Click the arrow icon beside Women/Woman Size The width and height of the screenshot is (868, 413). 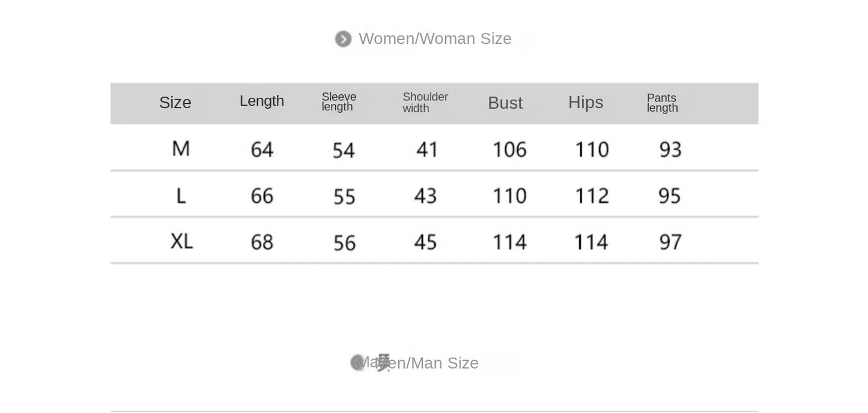[343, 39]
